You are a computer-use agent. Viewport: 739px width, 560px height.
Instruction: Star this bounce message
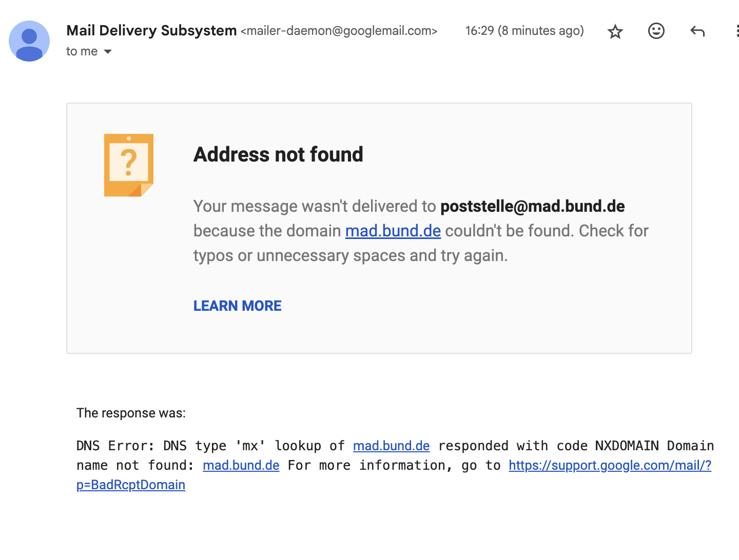pos(615,32)
